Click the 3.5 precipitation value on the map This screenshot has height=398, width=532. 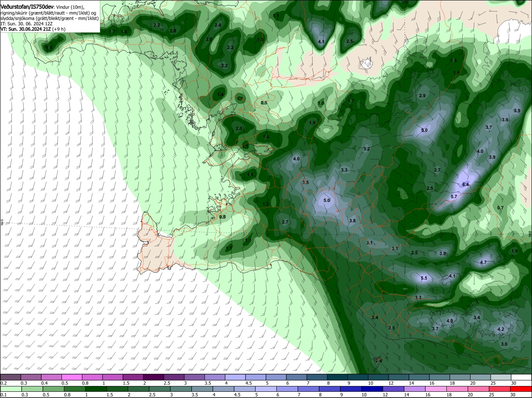[305, 182]
